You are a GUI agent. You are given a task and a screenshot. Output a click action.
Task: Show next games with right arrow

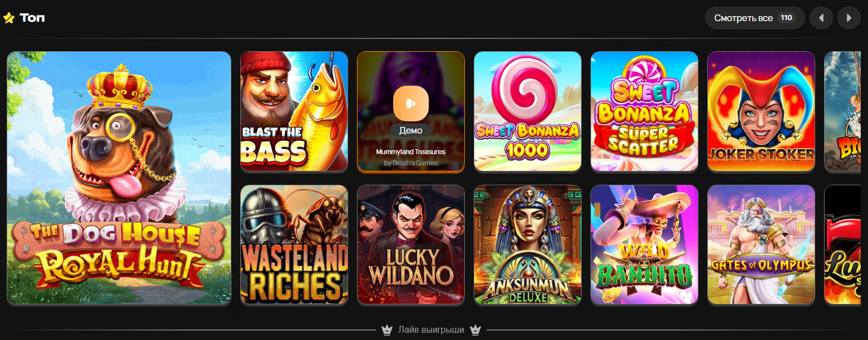click(x=849, y=18)
